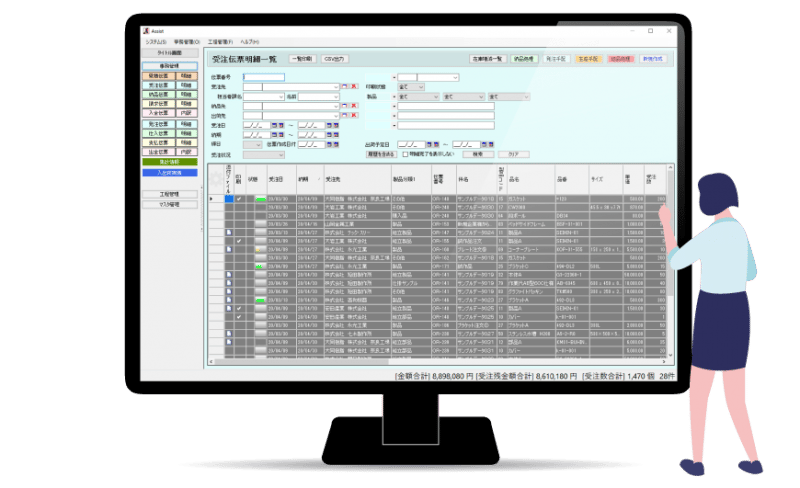800x488 pixels.
Task: Click the Assist app icon in title bar
Action: pos(146,31)
